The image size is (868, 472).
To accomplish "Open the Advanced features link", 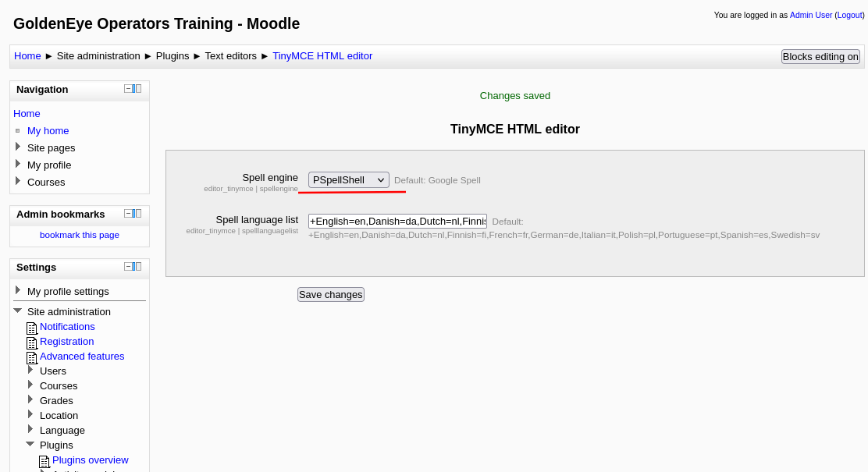I will (82, 357).
